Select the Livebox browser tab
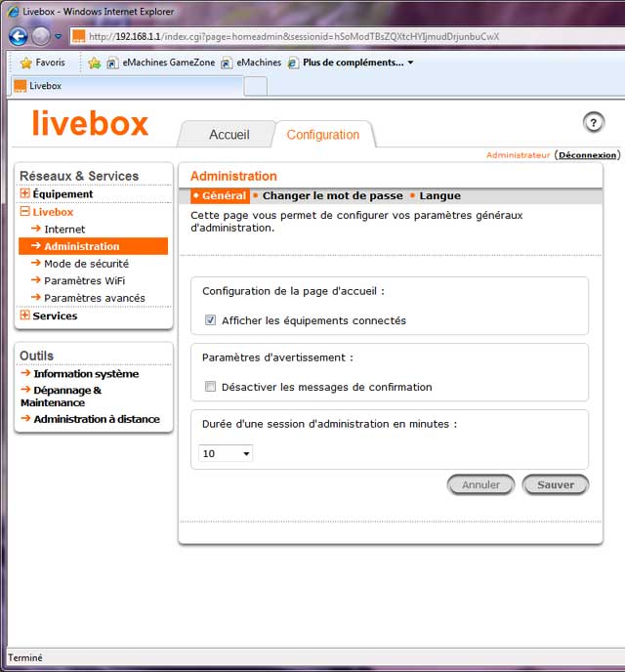This screenshot has width=625, height=672. pos(127,86)
